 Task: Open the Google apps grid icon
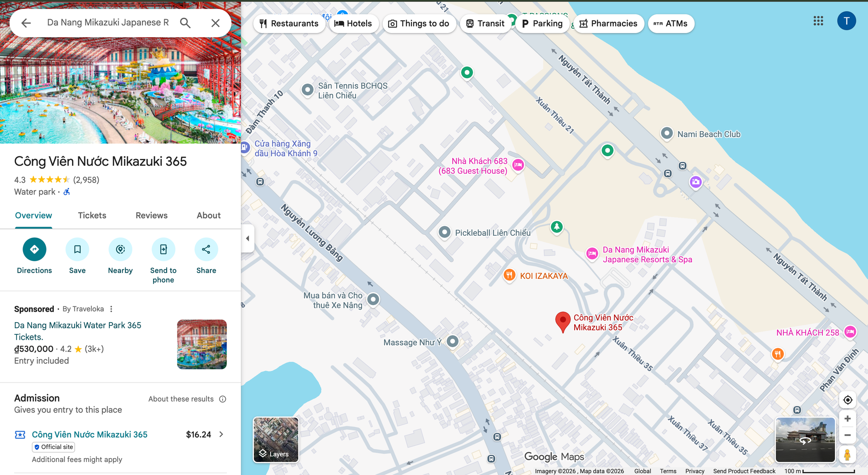(818, 21)
